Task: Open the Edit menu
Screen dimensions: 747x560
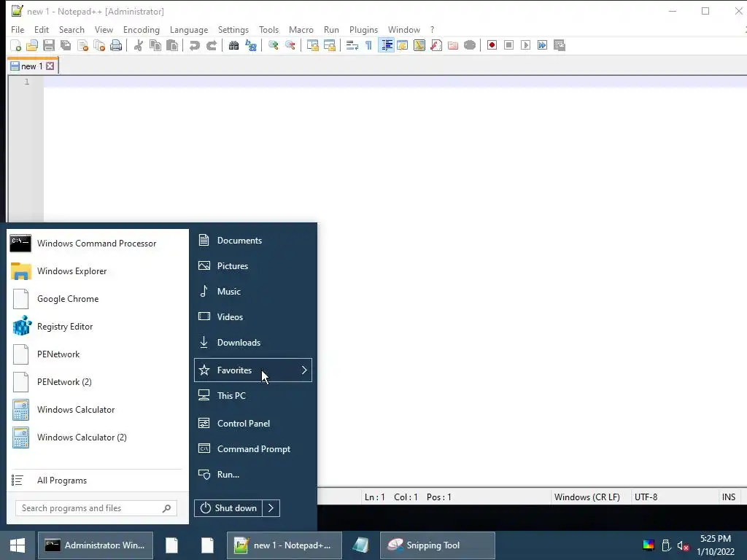Action: pos(42,29)
